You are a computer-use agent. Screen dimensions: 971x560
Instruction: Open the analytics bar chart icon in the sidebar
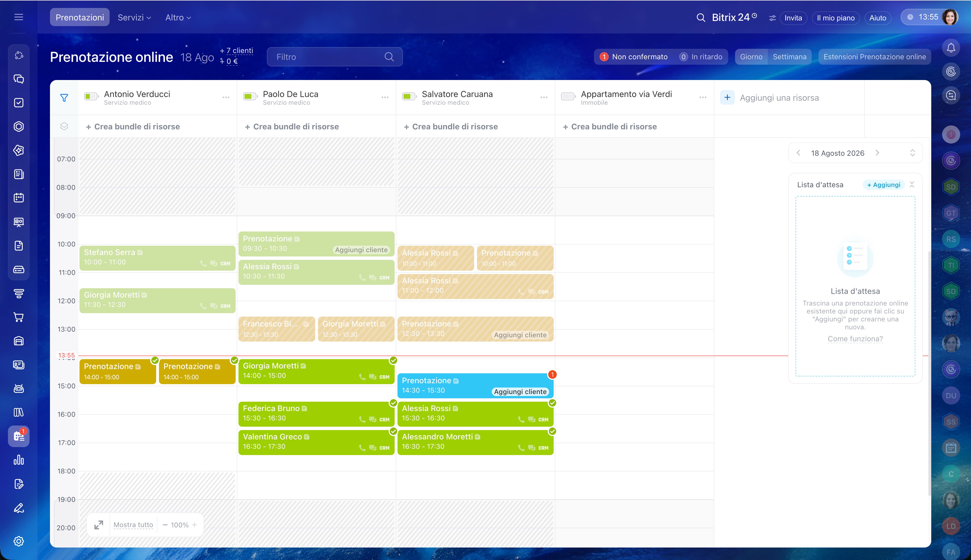(x=18, y=460)
